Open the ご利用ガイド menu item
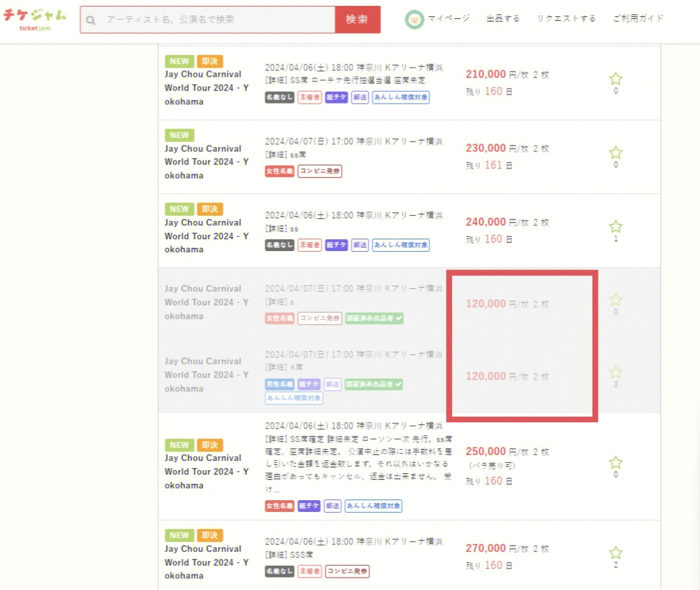 pyautogui.click(x=638, y=18)
